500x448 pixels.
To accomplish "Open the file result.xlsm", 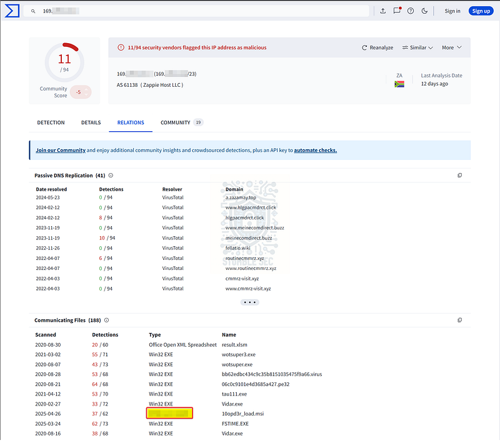I will (x=234, y=345).
